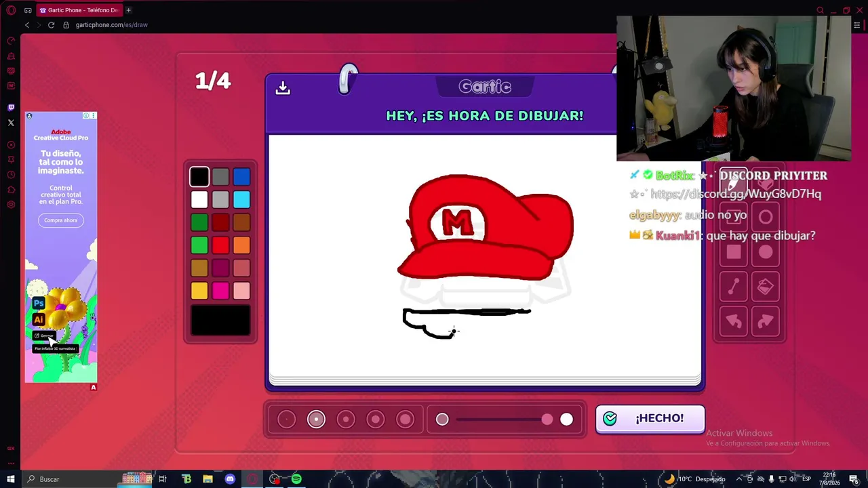Pick the black color swatch
Viewport: 868px width, 488px height.
coord(199,177)
